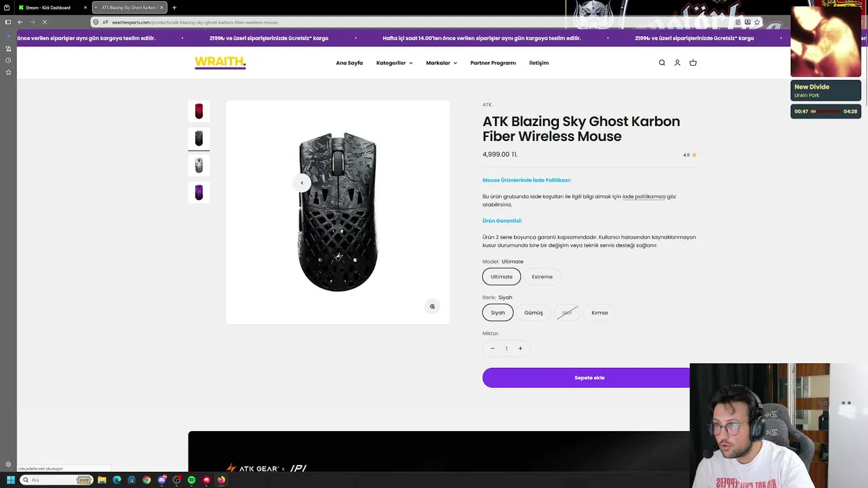868x488 pixels.
Task: Go back with the browser back arrow
Action: tap(20, 22)
